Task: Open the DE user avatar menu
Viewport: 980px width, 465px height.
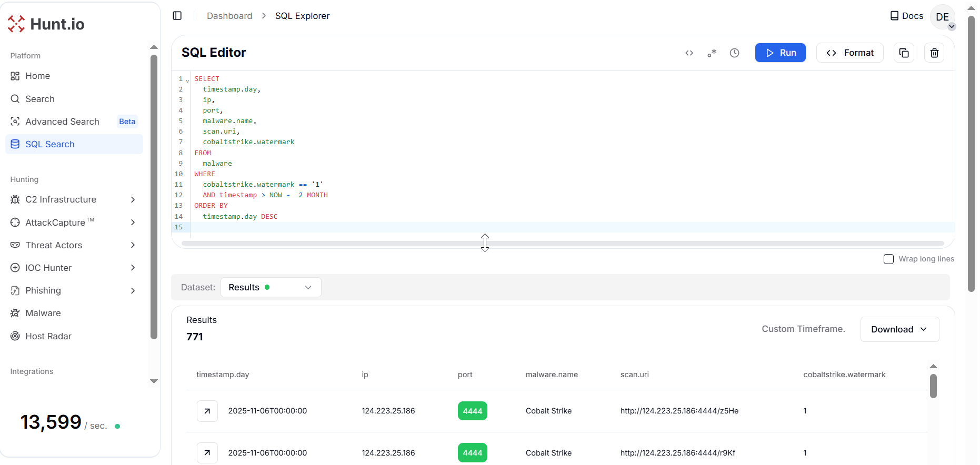Action: pos(943,17)
